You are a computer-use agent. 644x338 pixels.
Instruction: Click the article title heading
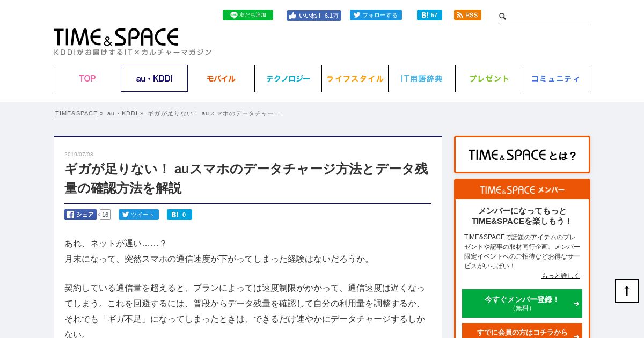tap(247, 179)
